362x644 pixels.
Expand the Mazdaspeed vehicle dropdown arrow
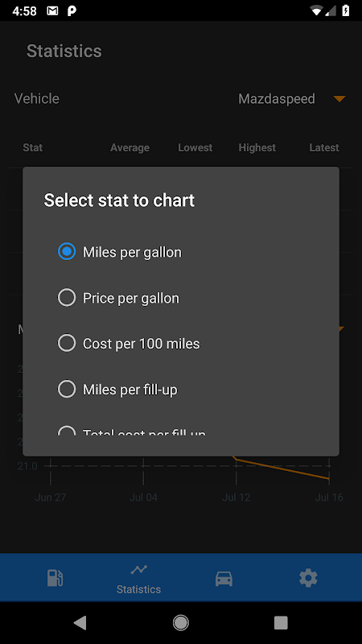tap(339, 98)
